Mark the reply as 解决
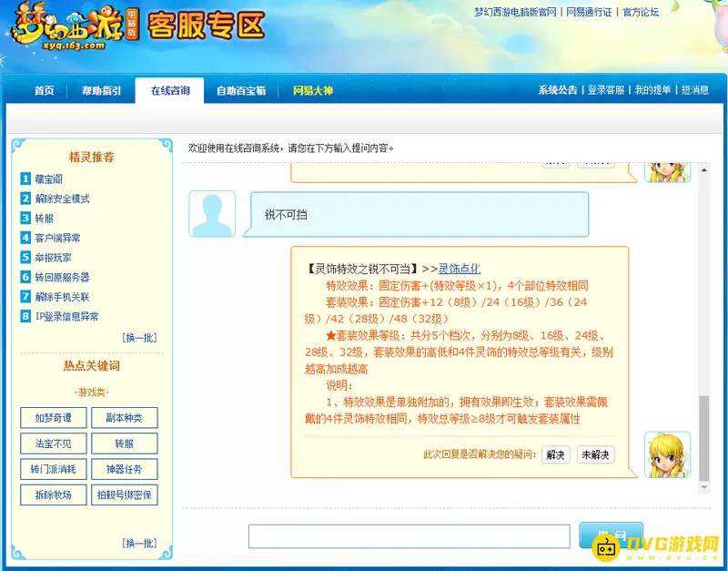The image size is (728, 571). pyautogui.click(x=556, y=454)
